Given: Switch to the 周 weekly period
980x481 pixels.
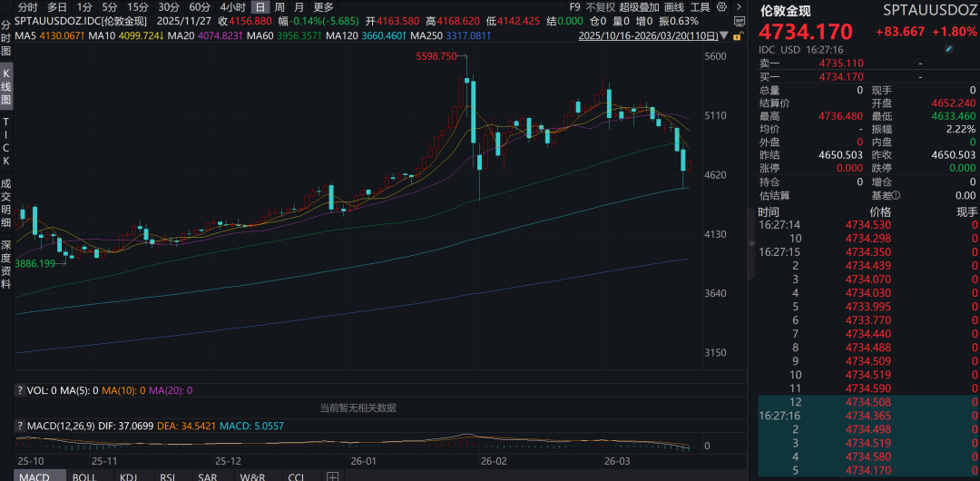Looking at the screenshot, I should coord(279,6).
